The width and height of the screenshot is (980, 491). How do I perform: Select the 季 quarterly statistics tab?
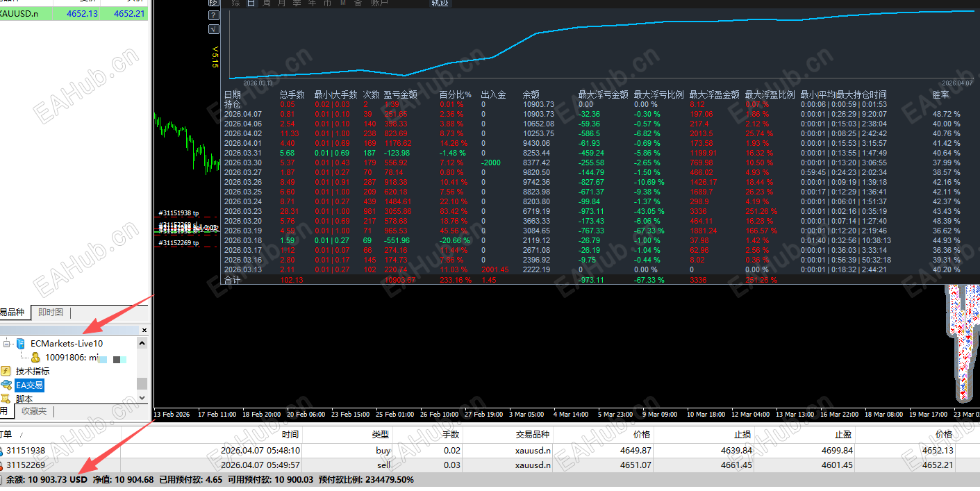297,3
